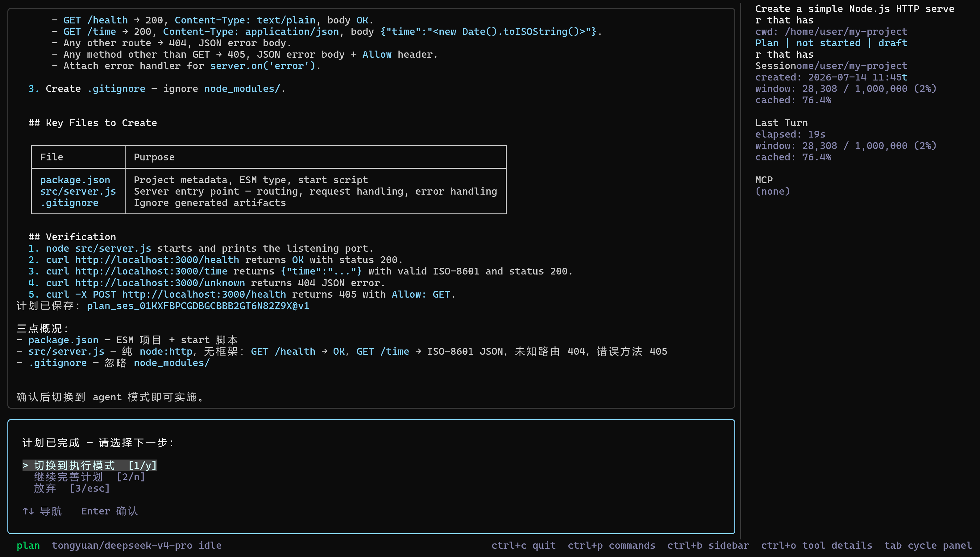Click 'node:http' in the summary line
The width and height of the screenshot is (980, 557).
point(166,351)
